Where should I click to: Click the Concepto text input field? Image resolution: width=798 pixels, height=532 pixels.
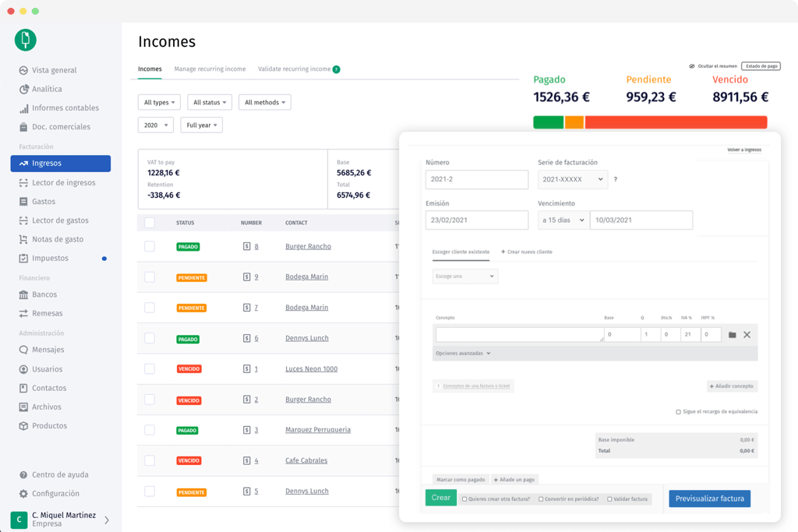coord(519,335)
